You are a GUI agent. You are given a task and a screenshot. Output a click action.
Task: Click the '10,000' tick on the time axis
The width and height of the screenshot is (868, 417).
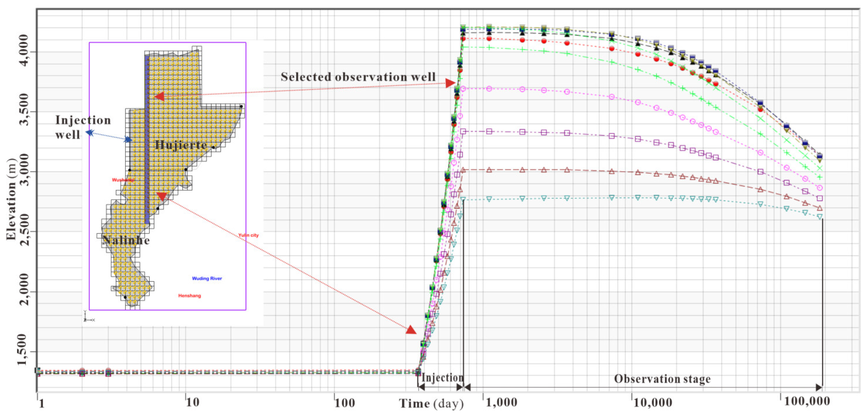point(653,402)
